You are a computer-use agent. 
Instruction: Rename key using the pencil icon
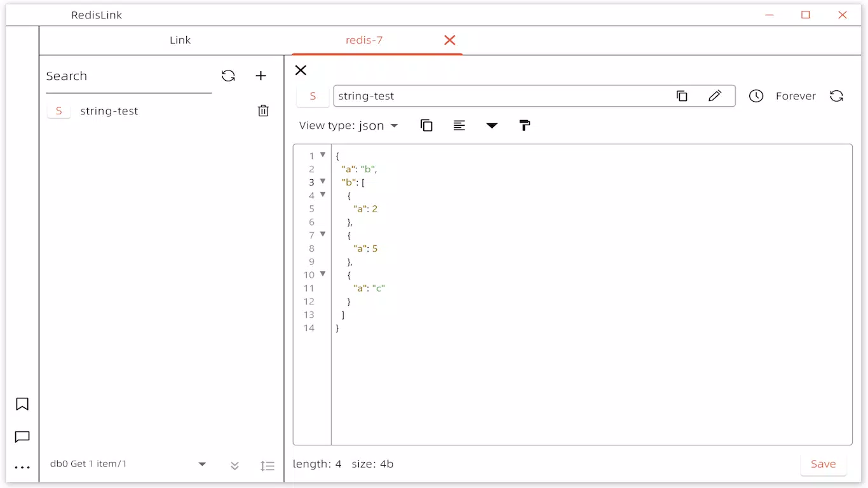point(715,96)
